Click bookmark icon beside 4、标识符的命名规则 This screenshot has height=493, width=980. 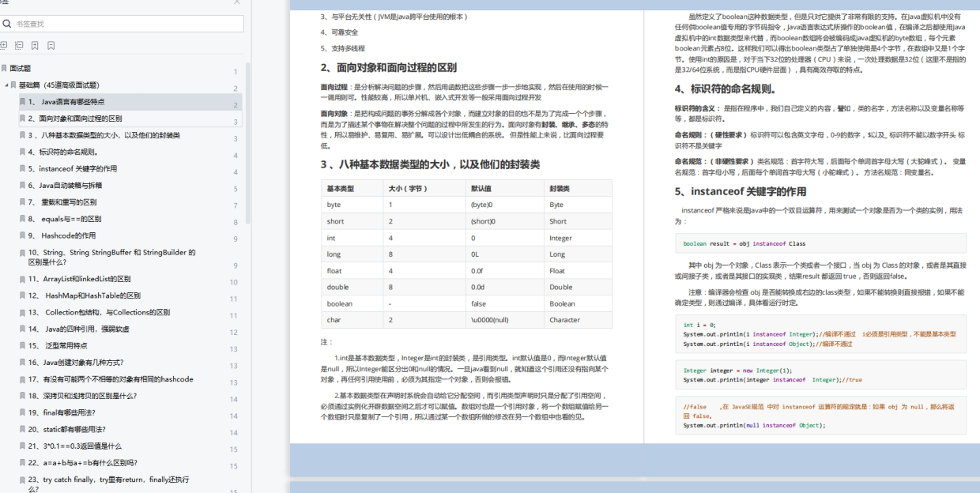pos(23,152)
